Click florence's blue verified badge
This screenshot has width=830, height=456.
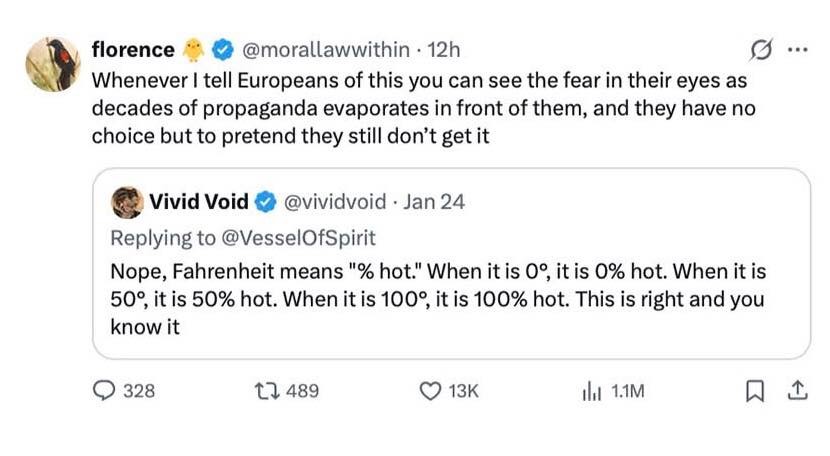click(x=225, y=48)
